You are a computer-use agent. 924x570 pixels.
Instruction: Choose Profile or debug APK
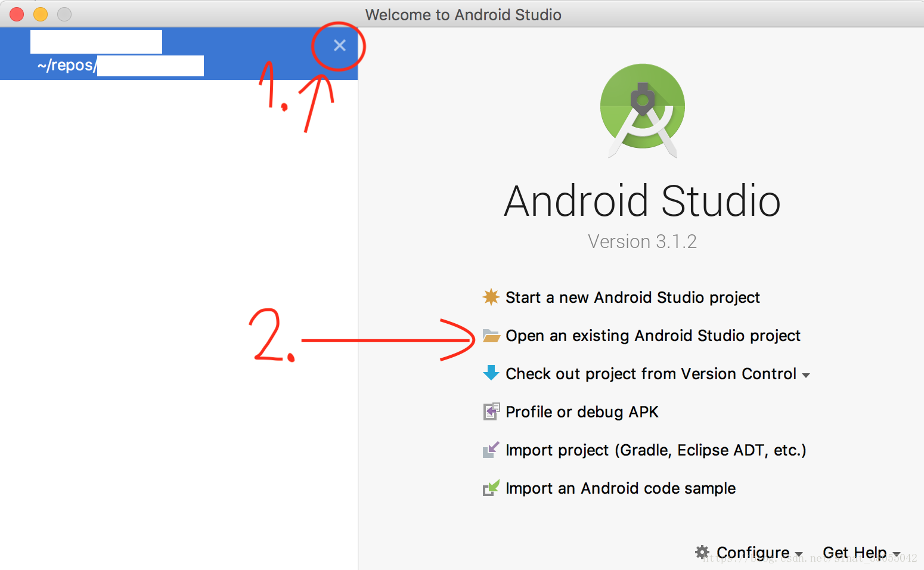pyautogui.click(x=582, y=412)
